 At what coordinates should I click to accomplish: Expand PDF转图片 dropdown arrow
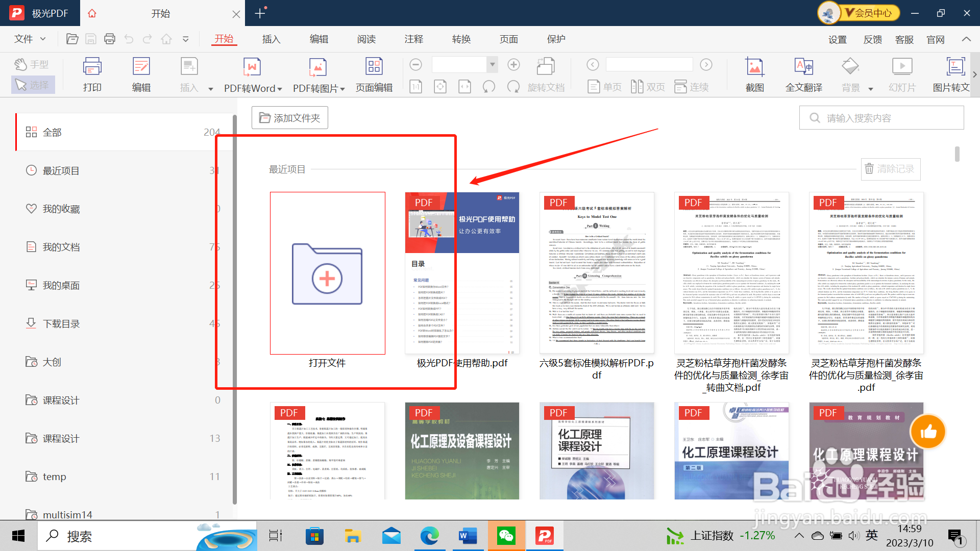click(342, 89)
